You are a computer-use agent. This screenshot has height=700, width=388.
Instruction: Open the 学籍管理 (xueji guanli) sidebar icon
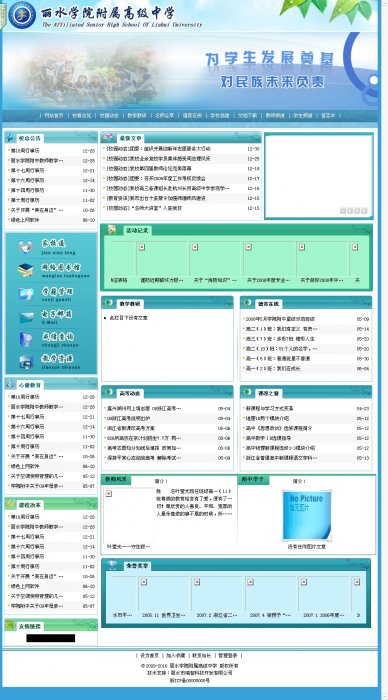[x=25, y=293]
